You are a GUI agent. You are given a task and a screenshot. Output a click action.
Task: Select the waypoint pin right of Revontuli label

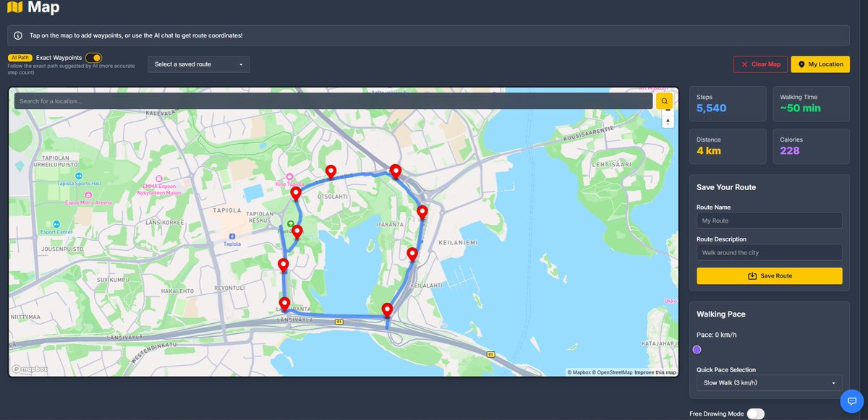[x=284, y=266]
